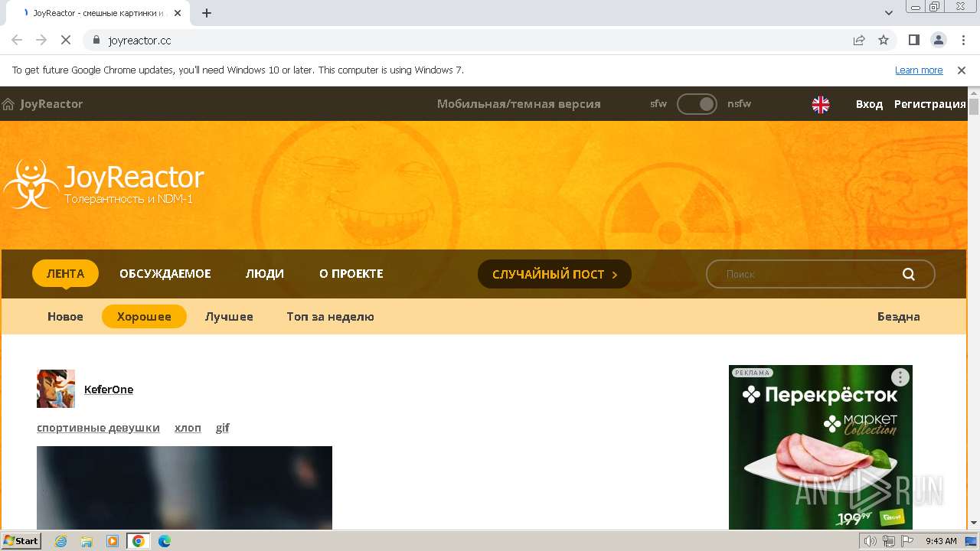Open the Топ за неделю tab

pos(330,316)
